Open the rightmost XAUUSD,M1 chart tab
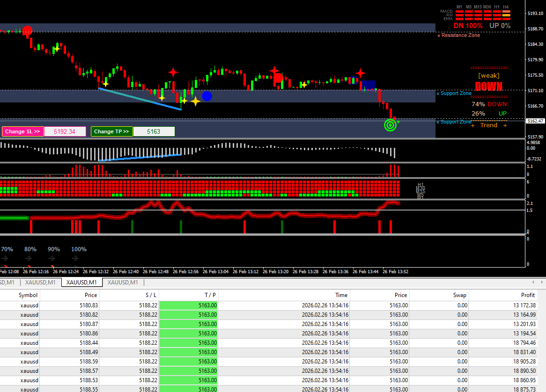546x392 pixels. [x=123, y=283]
